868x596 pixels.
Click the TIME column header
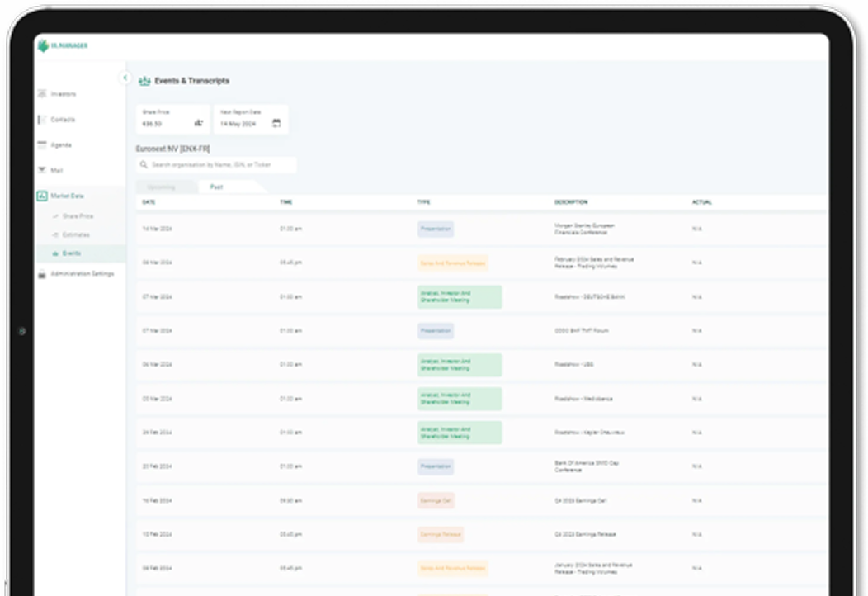(x=285, y=202)
